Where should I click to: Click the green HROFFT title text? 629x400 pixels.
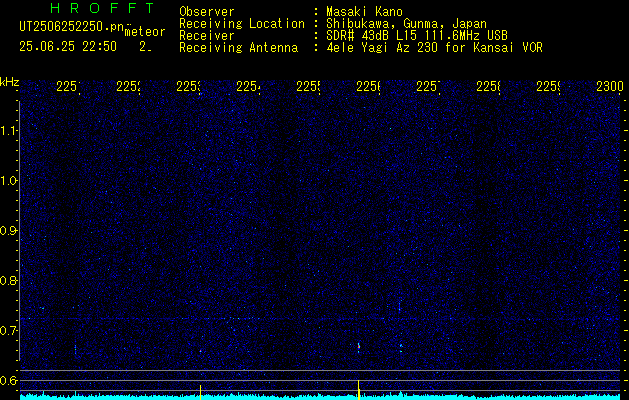tap(103, 8)
